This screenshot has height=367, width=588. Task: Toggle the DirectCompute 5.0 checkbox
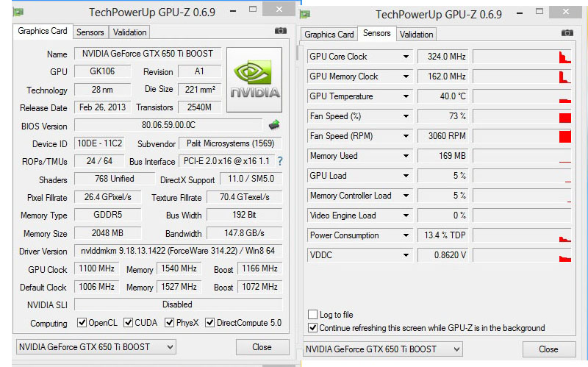pyautogui.click(x=210, y=322)
